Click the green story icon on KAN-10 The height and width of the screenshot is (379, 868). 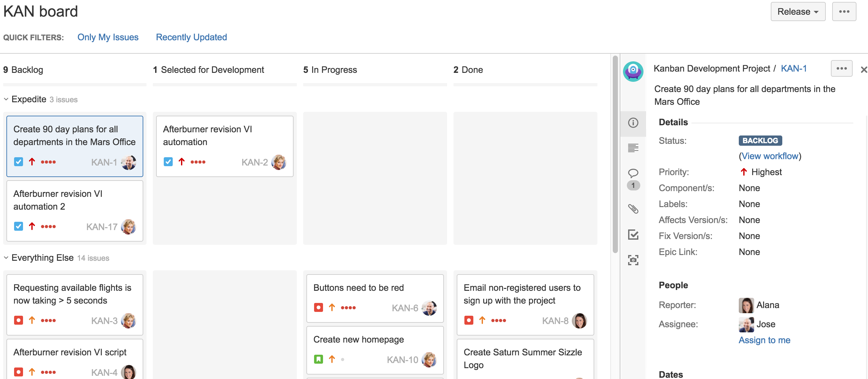tap(318, 359)
